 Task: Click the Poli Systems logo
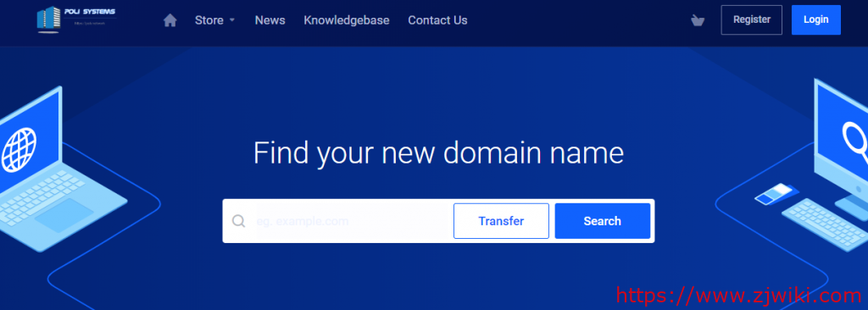coord(76,20)
